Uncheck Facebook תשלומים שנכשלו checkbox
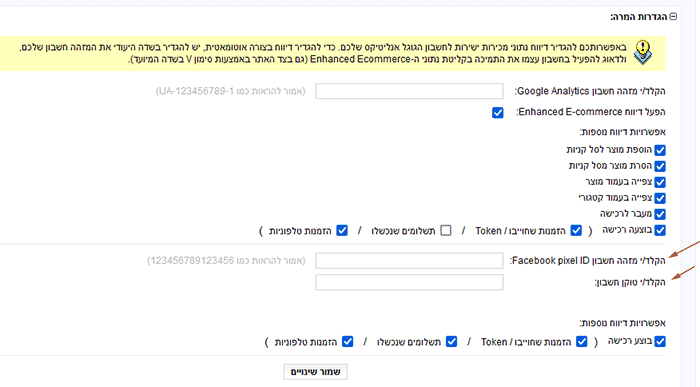The image size is (700, 387). (x=451, y=342)
